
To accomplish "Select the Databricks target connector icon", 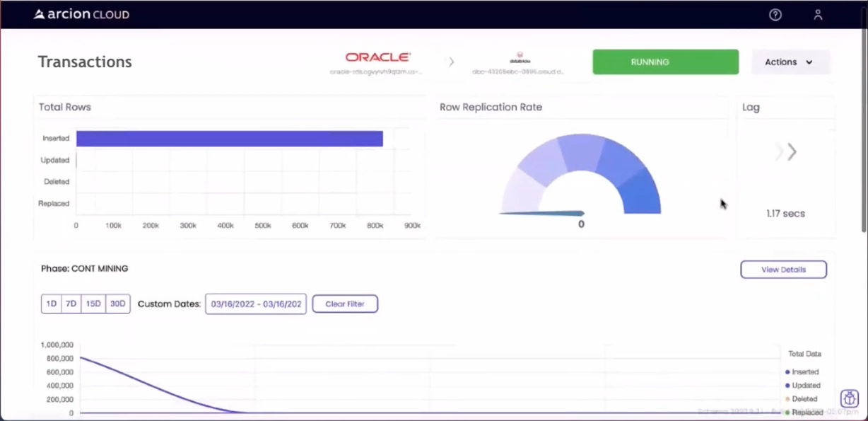I will point(520,57).
